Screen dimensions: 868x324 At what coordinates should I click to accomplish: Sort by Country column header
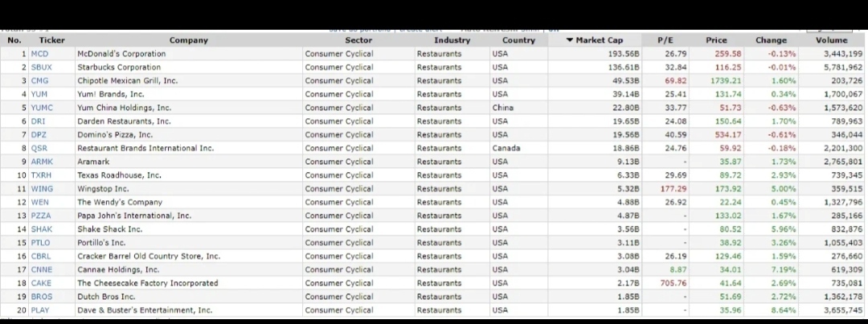tap(518, 40)
